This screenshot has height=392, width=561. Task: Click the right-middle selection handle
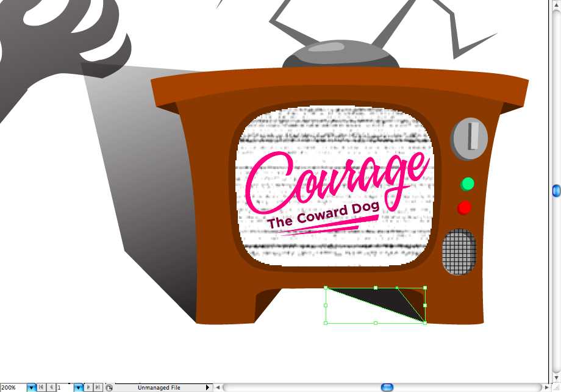(x=425, y=305)
